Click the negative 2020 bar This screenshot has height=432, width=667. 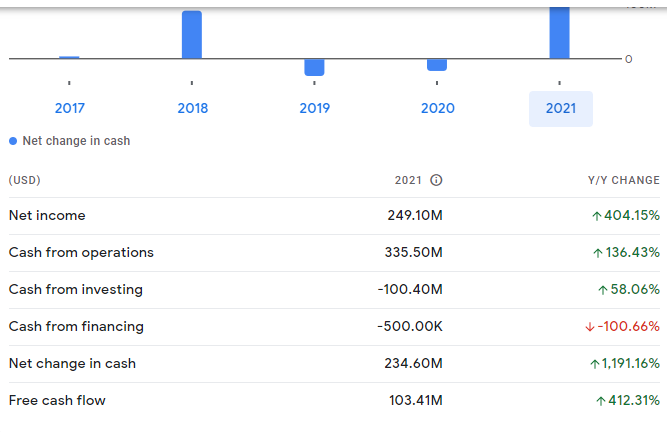point(437,65)
